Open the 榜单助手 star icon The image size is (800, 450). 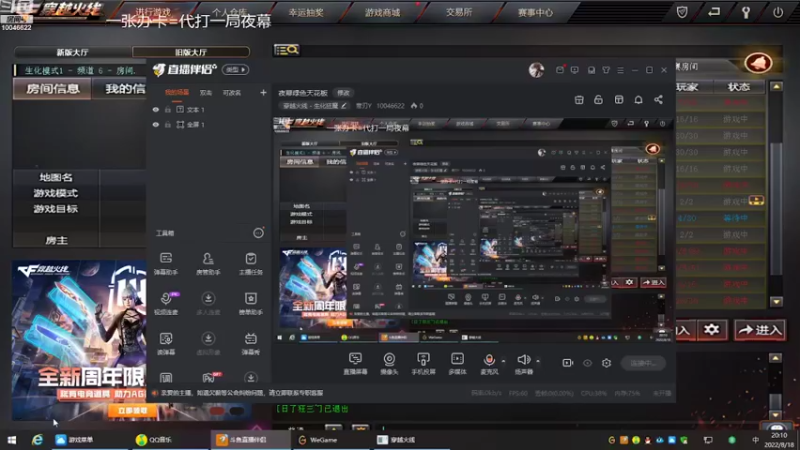click(x=251, y=303)
